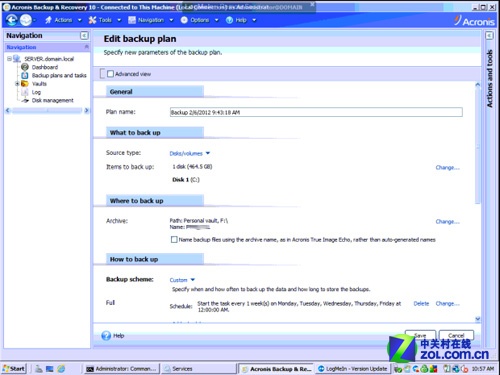
Task: Collapse the SERVER.domain.local tree node
Action: pos(9,59)
